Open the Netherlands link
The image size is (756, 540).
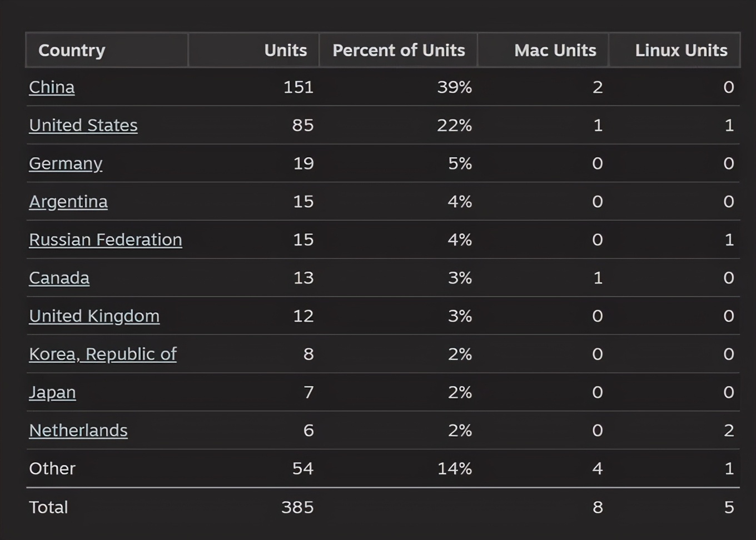78,431
